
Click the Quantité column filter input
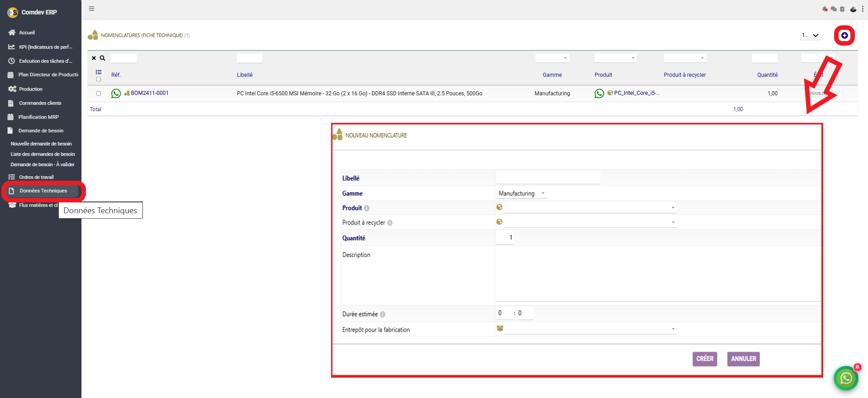(765, 58)
